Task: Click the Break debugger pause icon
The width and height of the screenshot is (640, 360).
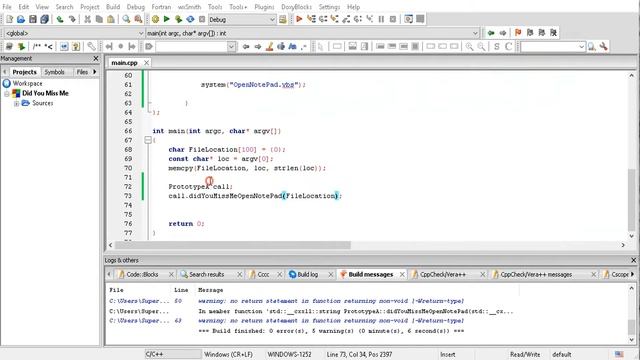Action: pos(381,19)
